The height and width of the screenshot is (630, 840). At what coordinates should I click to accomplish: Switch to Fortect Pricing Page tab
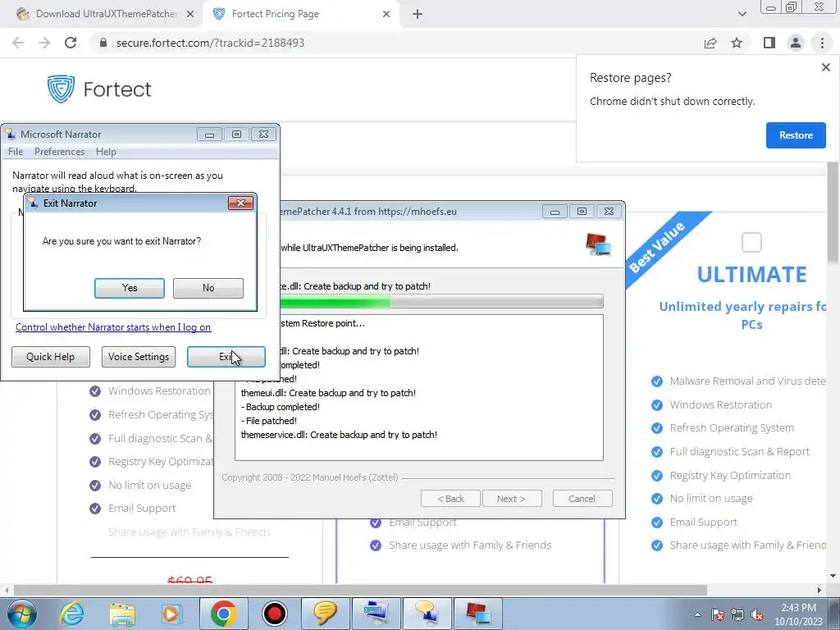coord(300,14)
